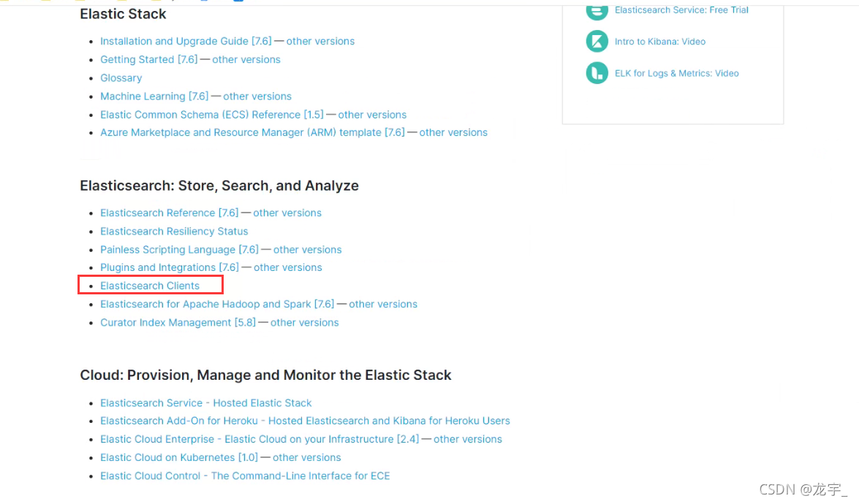
Task: Open the Elasticsearch Clients link
Action: (x=150, y=286)
